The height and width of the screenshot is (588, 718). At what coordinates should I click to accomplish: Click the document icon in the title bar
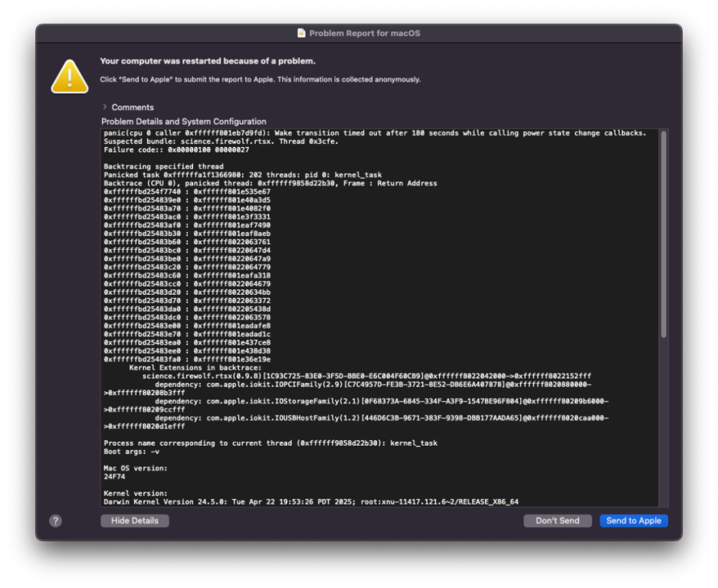(302, 33)
